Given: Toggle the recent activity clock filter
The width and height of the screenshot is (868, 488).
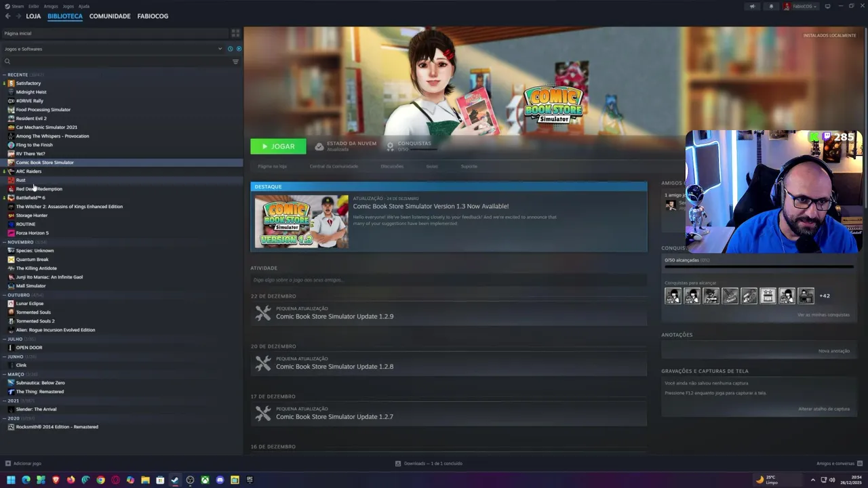Looking at the screenshot, I should tap(230, 49).
